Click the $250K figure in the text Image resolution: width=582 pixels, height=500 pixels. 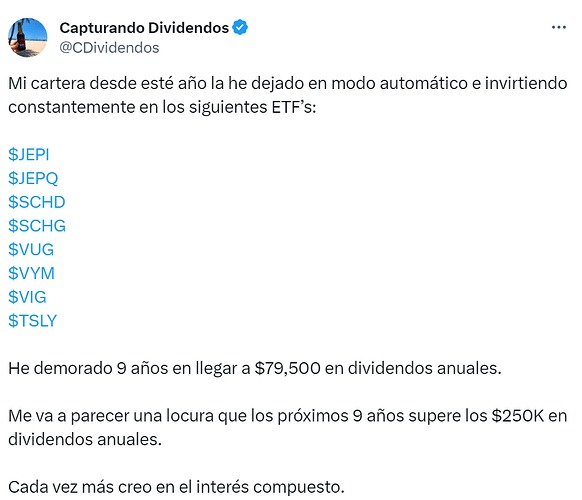pos(518,416)
